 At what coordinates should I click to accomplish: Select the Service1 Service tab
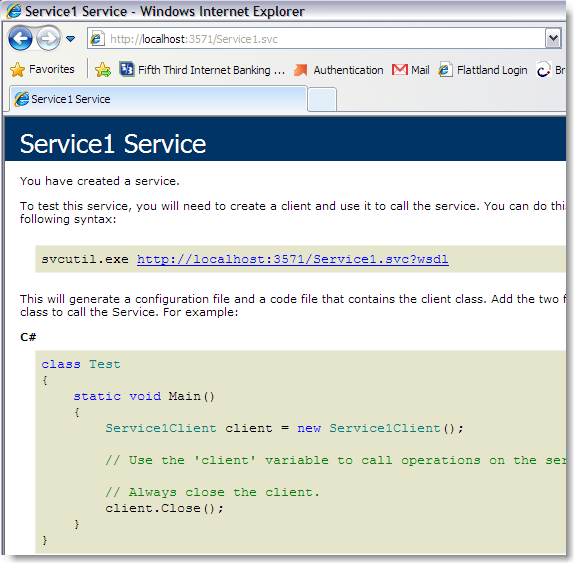[158, 99]
